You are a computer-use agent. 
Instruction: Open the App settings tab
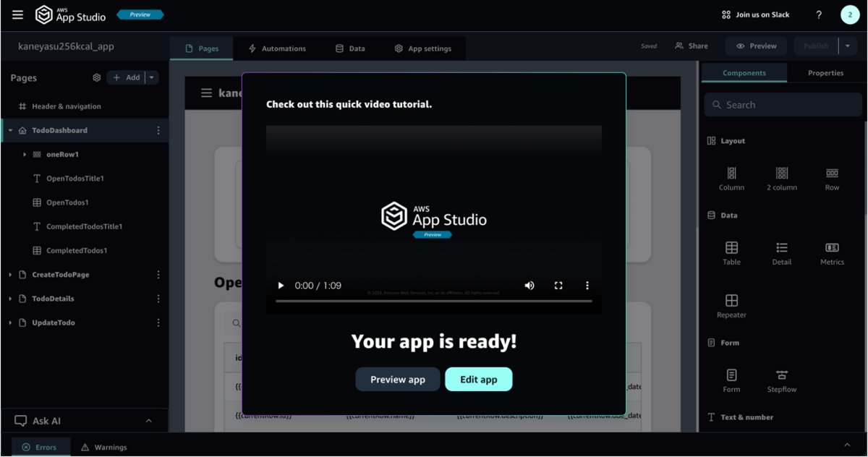pyautogui.click(x=423, y=48)
